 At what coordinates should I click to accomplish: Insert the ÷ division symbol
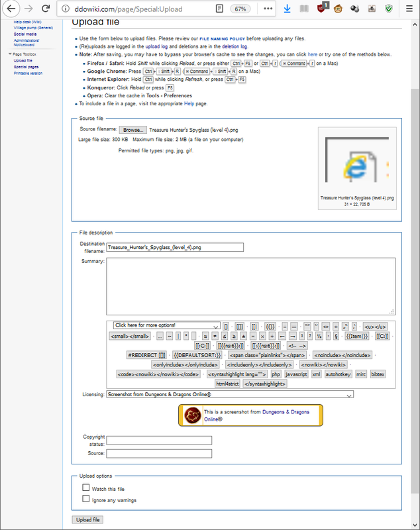coord(272,337)
